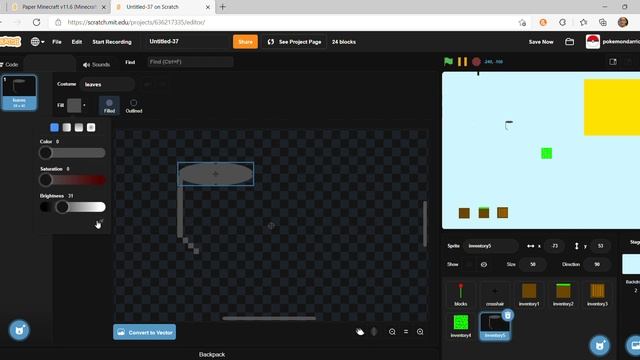640x360 pixels.
Task: Click the Saturation slider
Action: pyautogui.click(x=72, y=180)
